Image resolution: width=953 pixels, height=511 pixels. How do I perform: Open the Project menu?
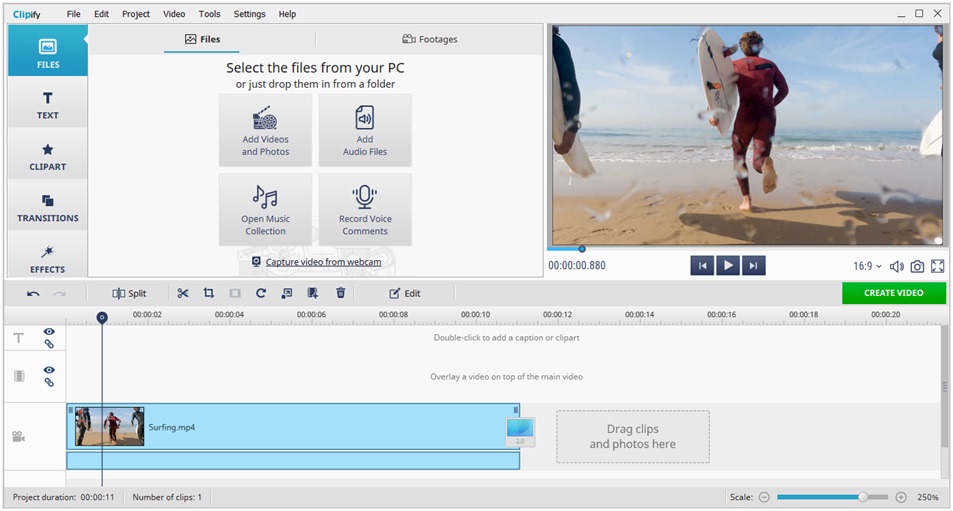(136, 13)
